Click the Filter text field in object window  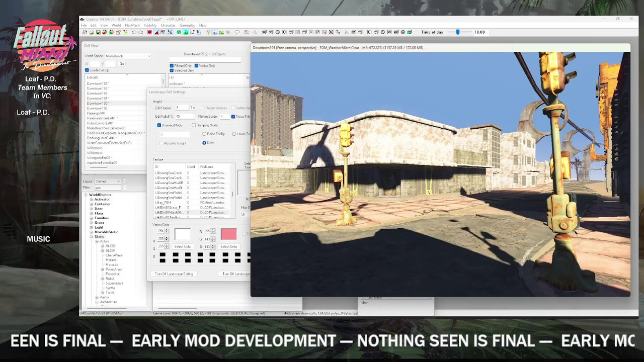[108, 188]
